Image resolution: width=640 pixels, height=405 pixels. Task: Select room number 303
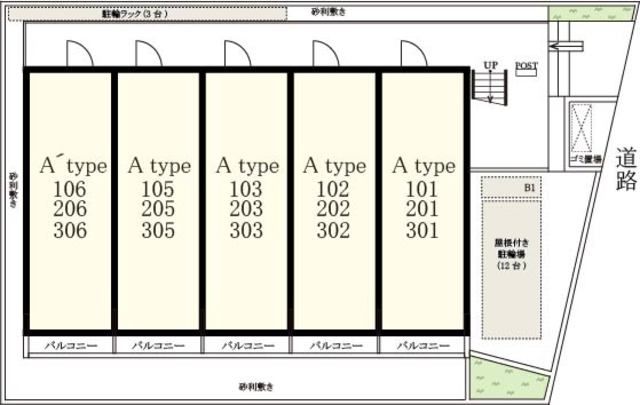tap(245, 231)
